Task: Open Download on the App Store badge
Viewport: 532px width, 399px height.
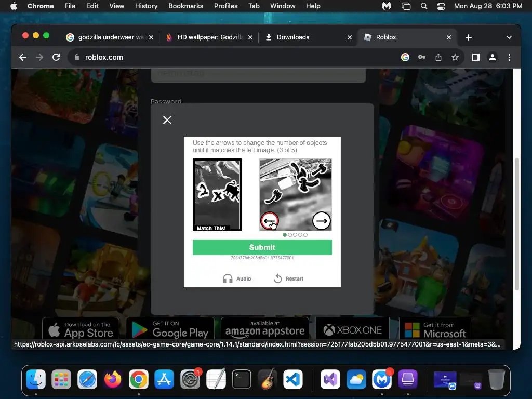Action: coord(81,329)
